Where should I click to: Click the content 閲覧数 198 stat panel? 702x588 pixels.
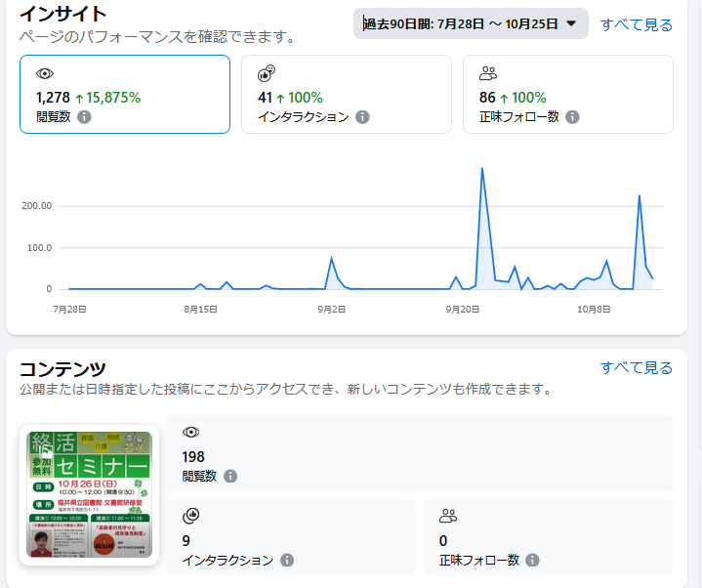coord(419,453)
